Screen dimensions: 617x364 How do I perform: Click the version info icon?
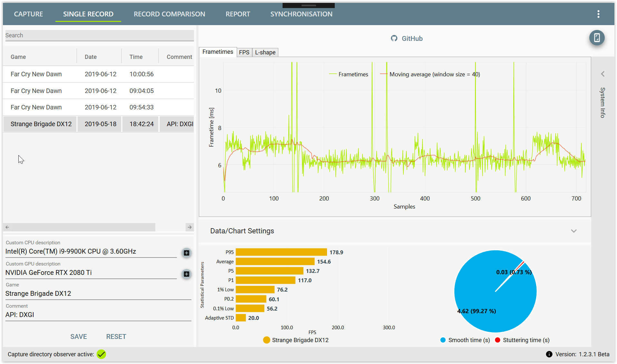[x=549, y=354]
